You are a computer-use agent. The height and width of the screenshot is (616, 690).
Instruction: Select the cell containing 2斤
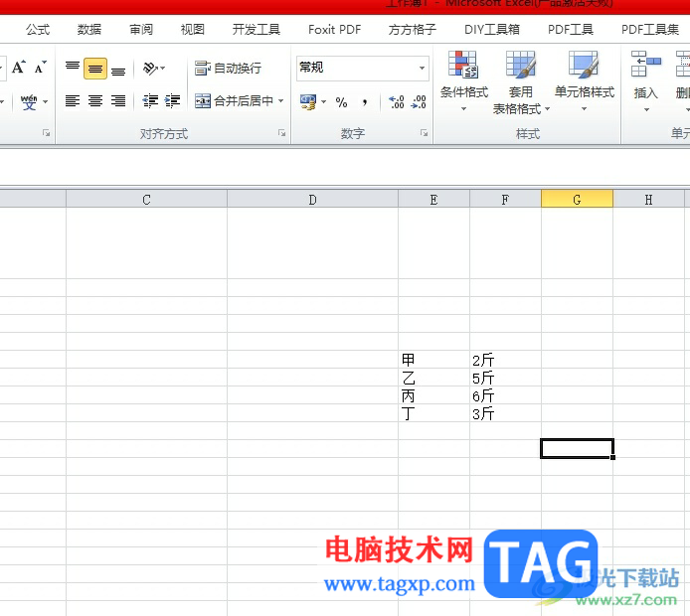505,360
